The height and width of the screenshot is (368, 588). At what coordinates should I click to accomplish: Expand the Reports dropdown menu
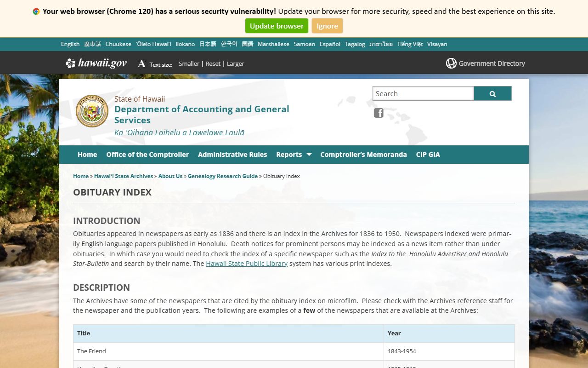(x=294, y=155)
